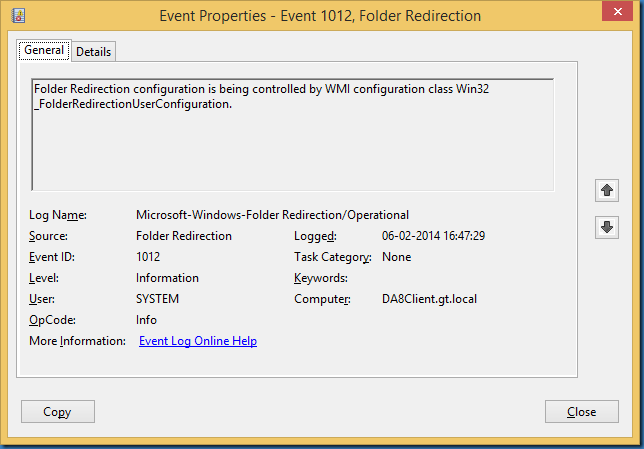Click the Event ID value 1012
Screen dimensions: 644x449
(148, 257)
